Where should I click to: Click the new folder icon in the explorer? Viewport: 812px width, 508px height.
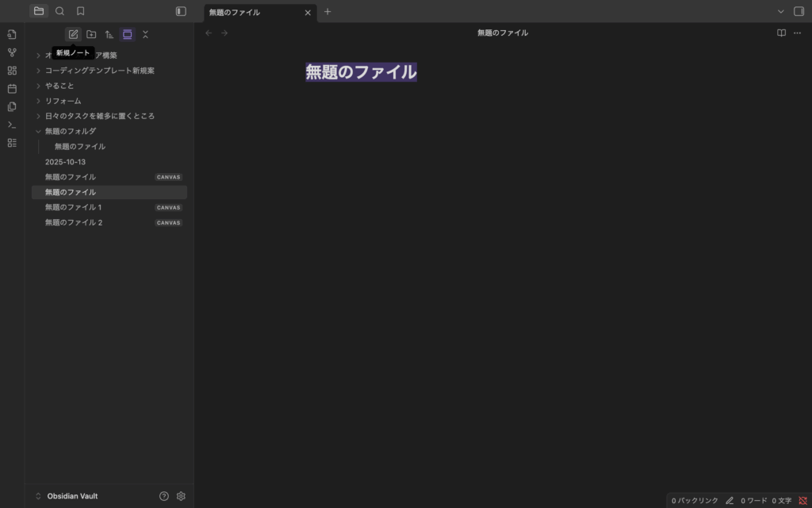[91, 34]
